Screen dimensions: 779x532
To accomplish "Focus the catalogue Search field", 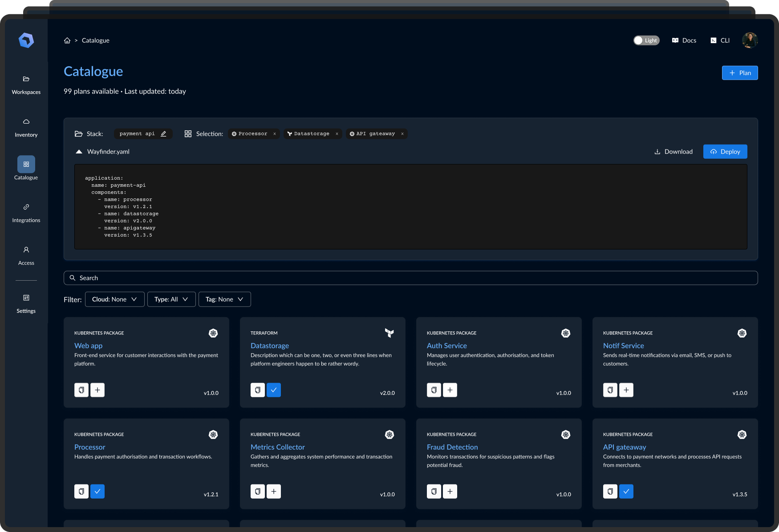I will click(410, 278).
